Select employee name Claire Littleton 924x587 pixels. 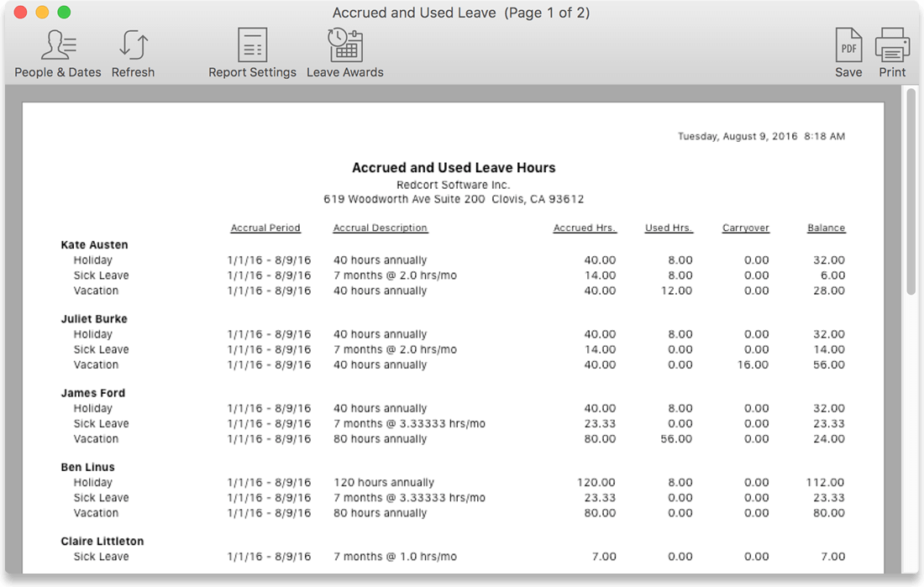coord(102,542)
